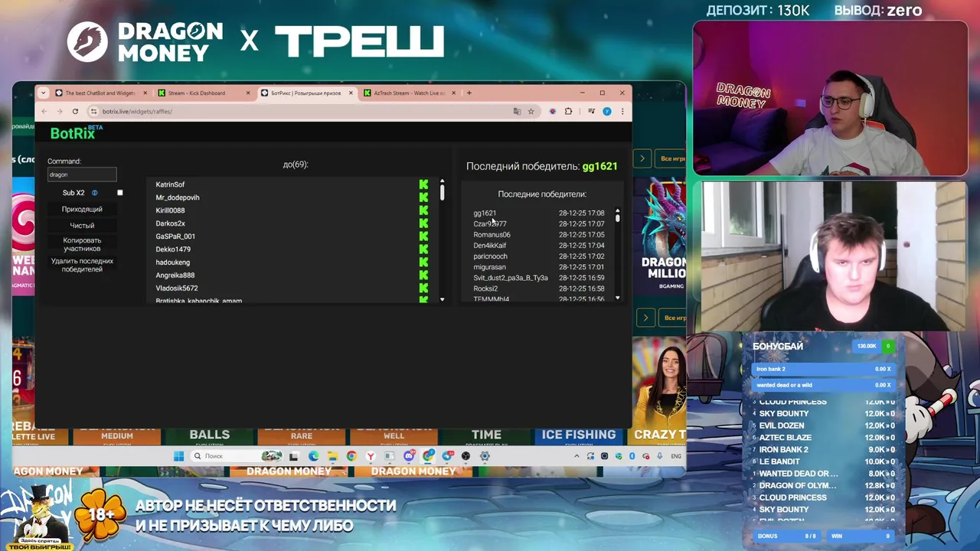Click the BotRix logo
The image size is (980, 551).
pyautogui.click(x=77, y=132)
